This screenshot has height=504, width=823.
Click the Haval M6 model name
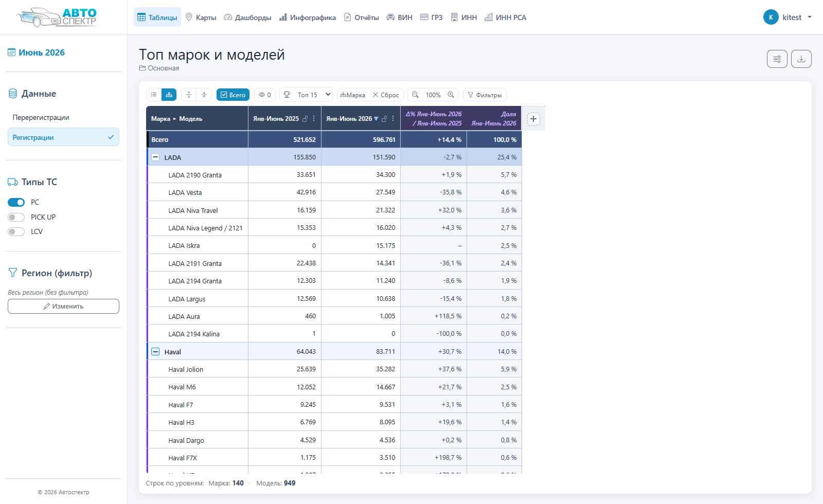[x=182, y=387]
